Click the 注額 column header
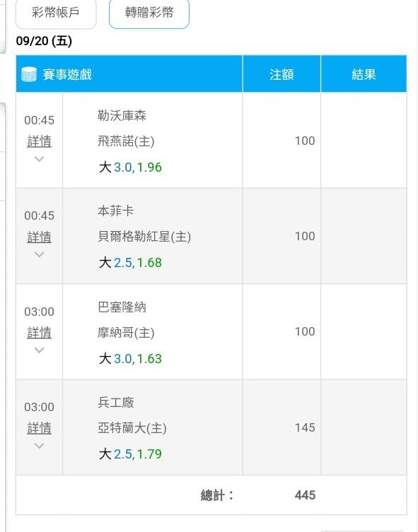Image resolution: width=418 pixels, height=532 pixels. click(281, 74)
